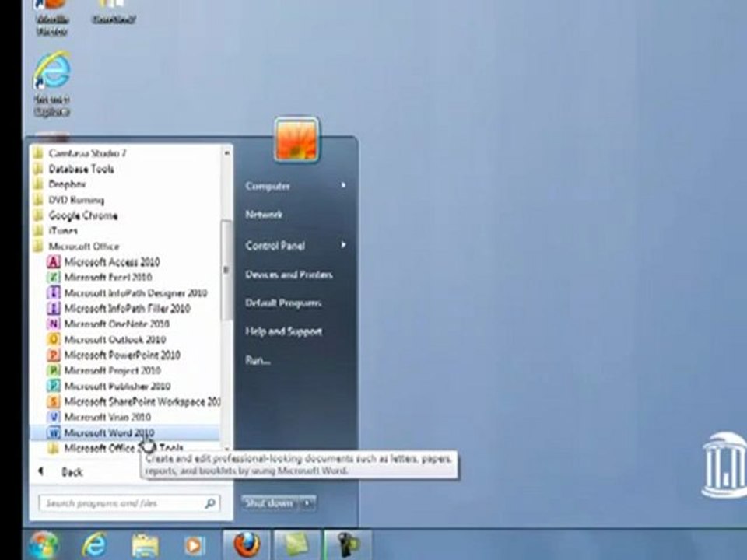Open Control Panel from Start menu

pyautogui.click(x=275, y=246)
